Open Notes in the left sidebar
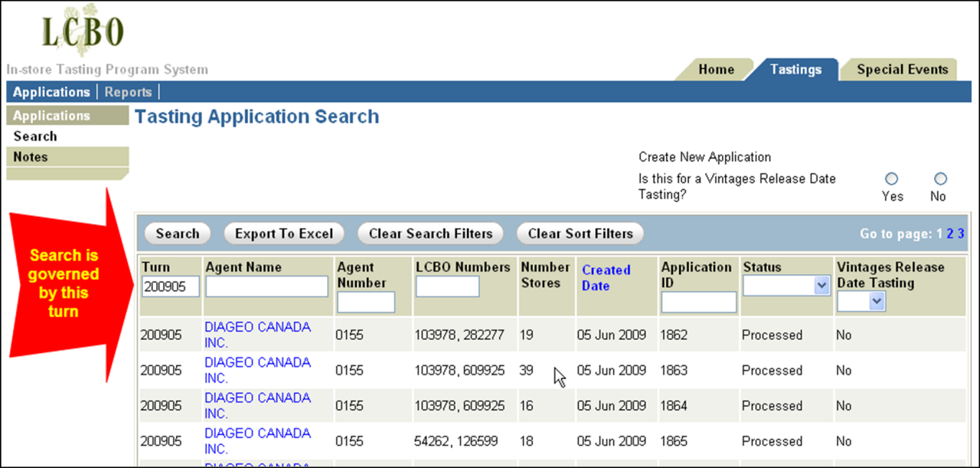 (67, 157)
